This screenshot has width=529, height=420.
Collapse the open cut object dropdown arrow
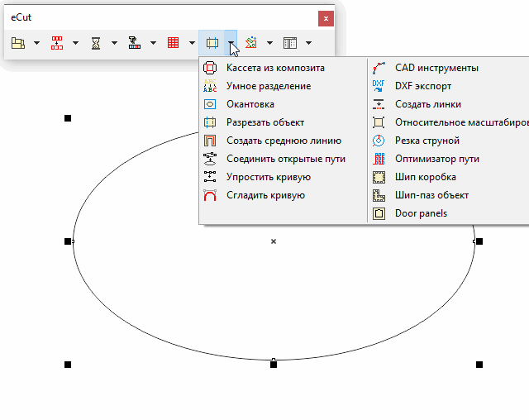point(231,43)
